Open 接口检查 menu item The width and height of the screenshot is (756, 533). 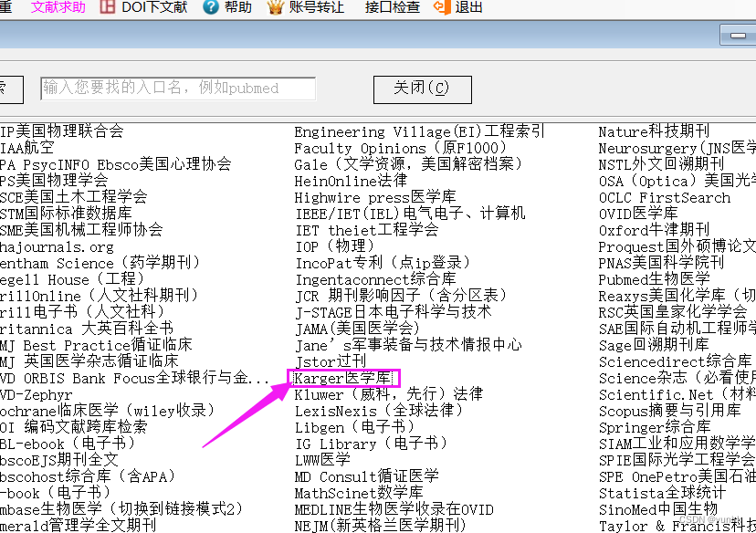(x=393, y=6)
